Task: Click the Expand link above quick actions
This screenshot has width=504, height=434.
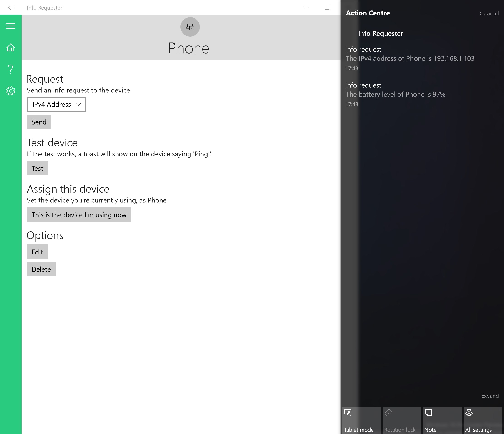Action: 490,396
